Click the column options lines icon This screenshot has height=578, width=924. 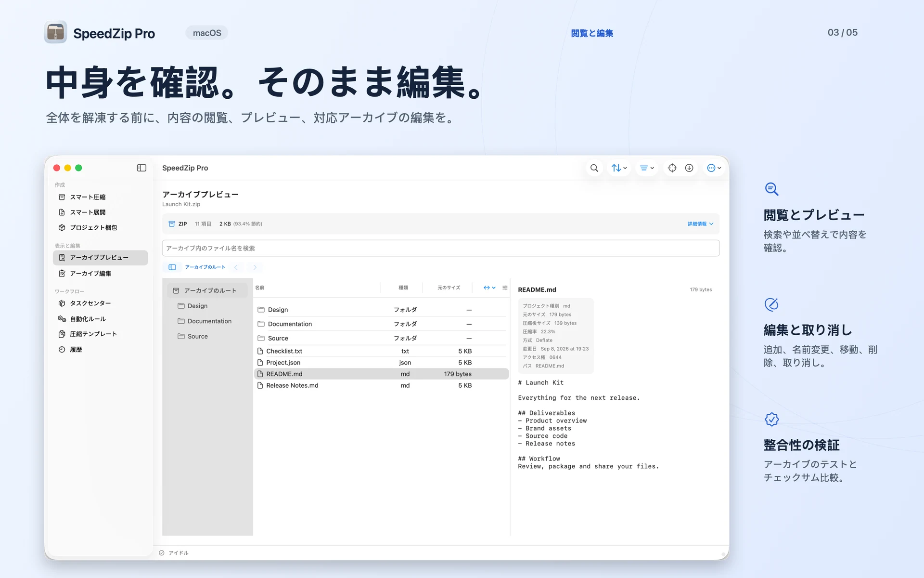click(x=505, y=288)
